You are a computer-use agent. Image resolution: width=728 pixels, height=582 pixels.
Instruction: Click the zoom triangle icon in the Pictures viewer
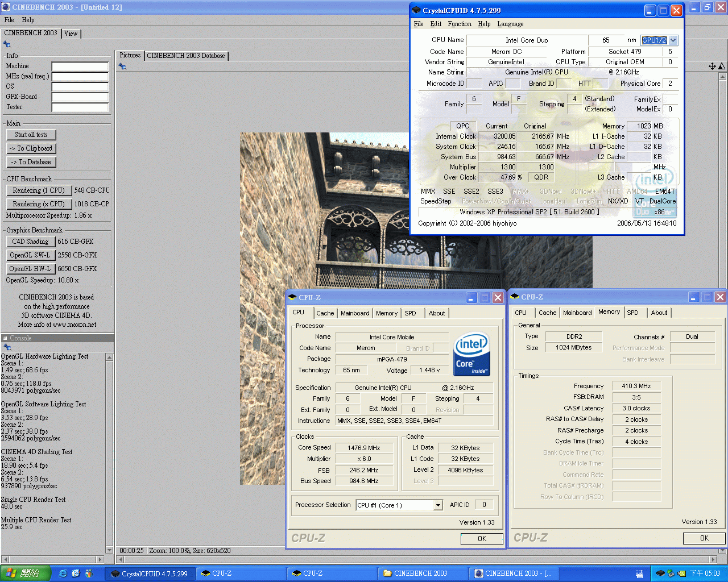coord(722,66)
